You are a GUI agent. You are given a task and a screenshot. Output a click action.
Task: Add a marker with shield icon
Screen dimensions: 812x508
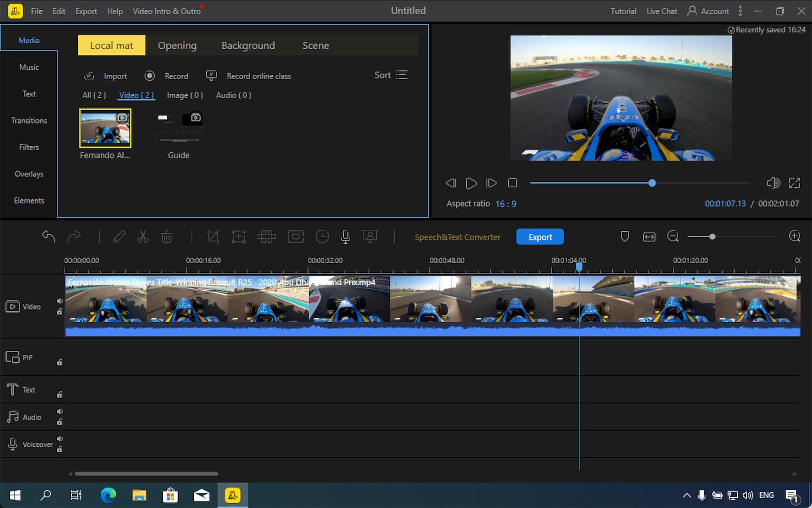625,237
